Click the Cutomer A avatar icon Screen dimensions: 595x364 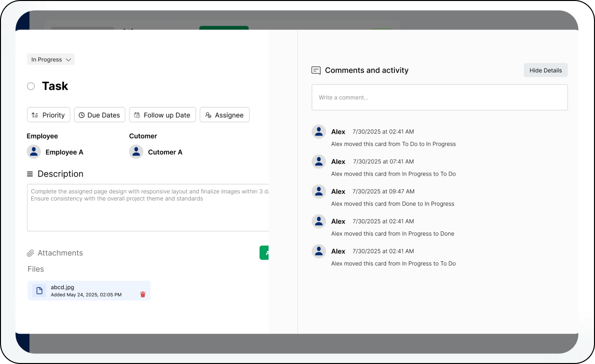pos(136,152)
